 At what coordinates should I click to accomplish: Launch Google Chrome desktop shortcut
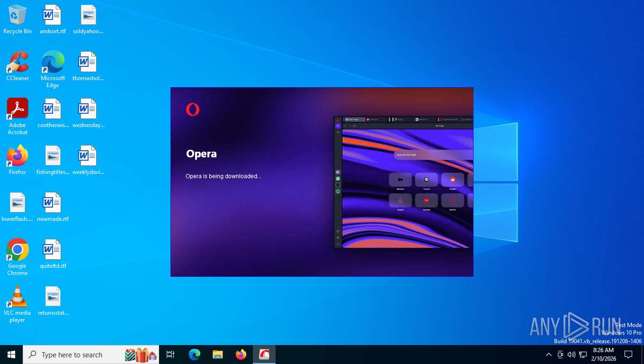click(18, 257)
